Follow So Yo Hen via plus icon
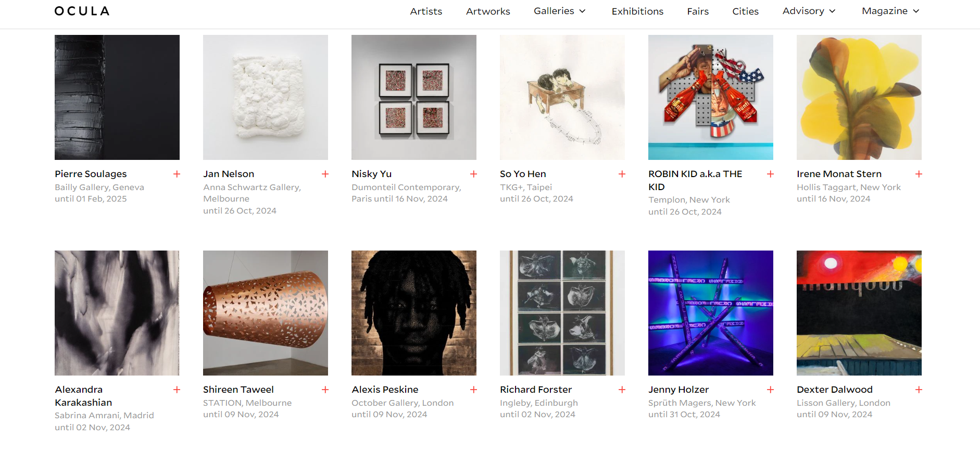Viewport: 980px width, 462px height. [x=622, y=174]
